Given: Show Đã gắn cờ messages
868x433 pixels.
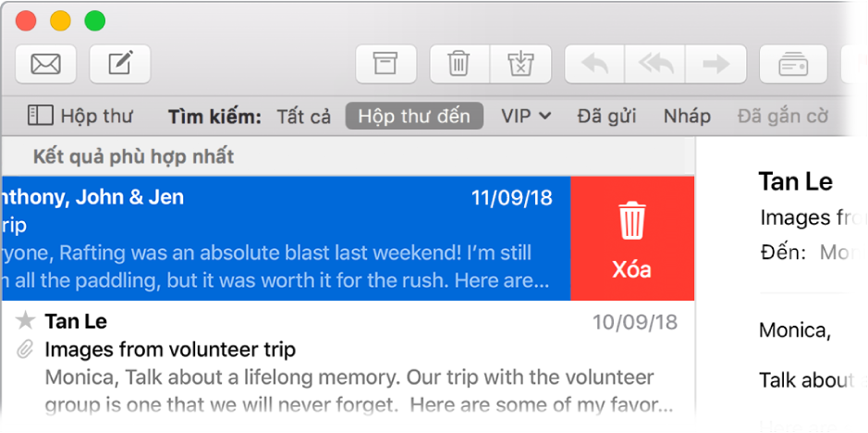Looking at the screenshot, I should [782, 116].
